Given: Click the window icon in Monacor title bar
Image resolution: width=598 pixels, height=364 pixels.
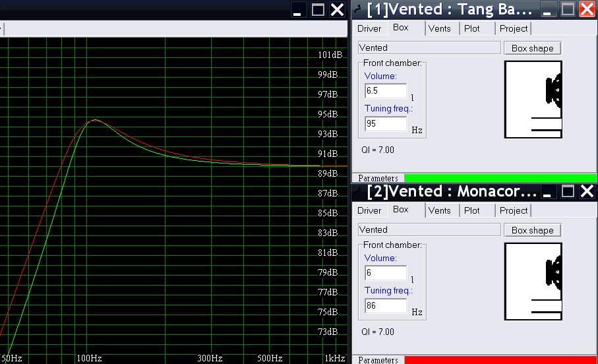Looking at the screenshot, I should pyautogui.click(x=358, y=191).
